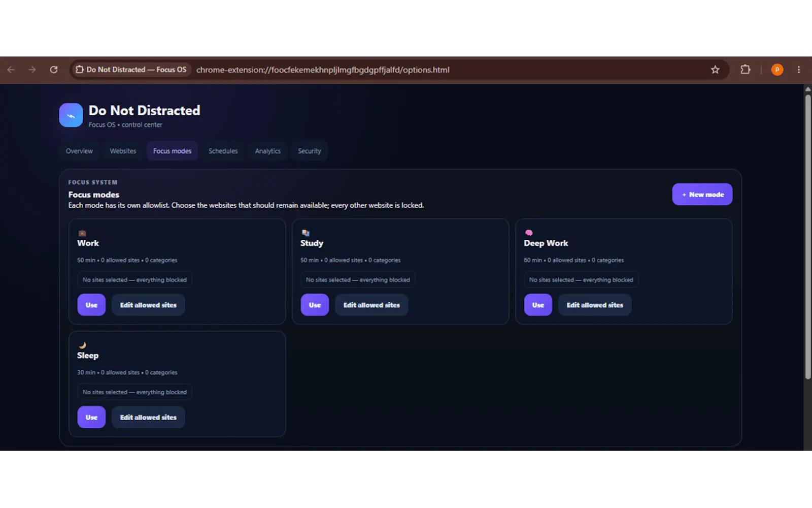Image resolution: width=812 pixels, height=508 pixels.
Task: Click the Do Not Distracted logo icon
Action: point(71,115)
